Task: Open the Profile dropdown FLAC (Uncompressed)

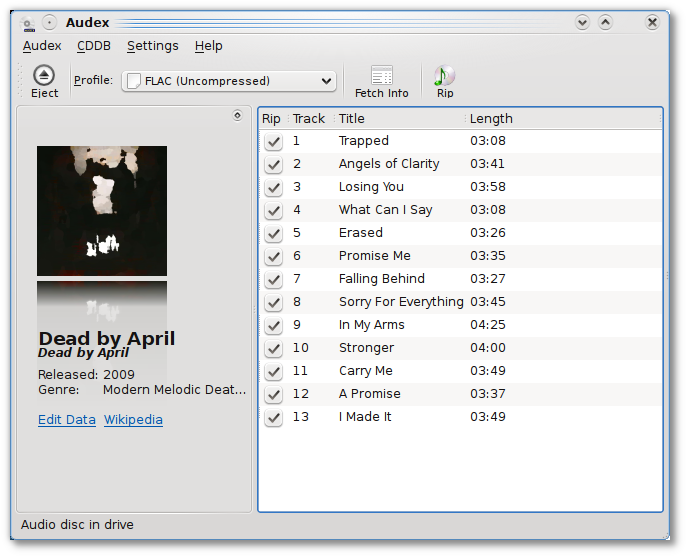Action: (x=229, y=81)
